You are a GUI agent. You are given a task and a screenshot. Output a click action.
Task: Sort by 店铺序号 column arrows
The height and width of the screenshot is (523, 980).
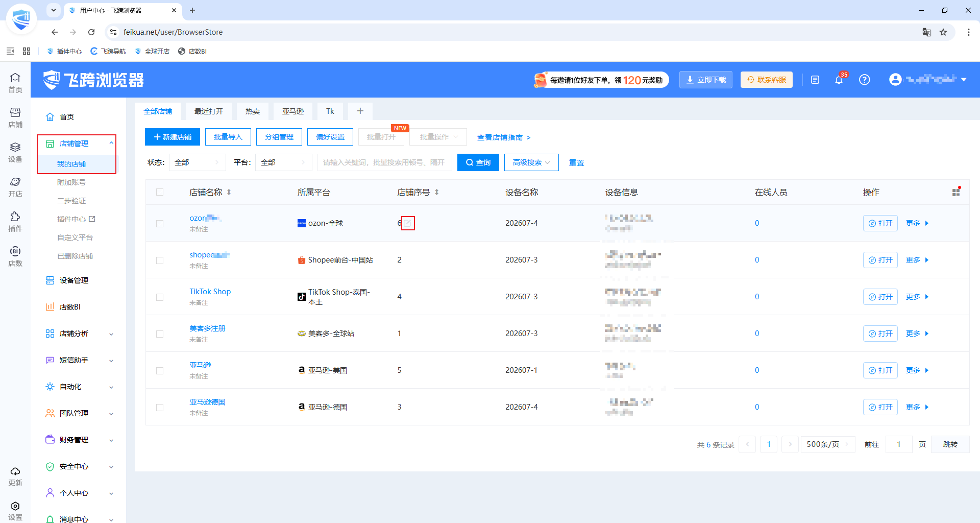[x=436, y=192]
